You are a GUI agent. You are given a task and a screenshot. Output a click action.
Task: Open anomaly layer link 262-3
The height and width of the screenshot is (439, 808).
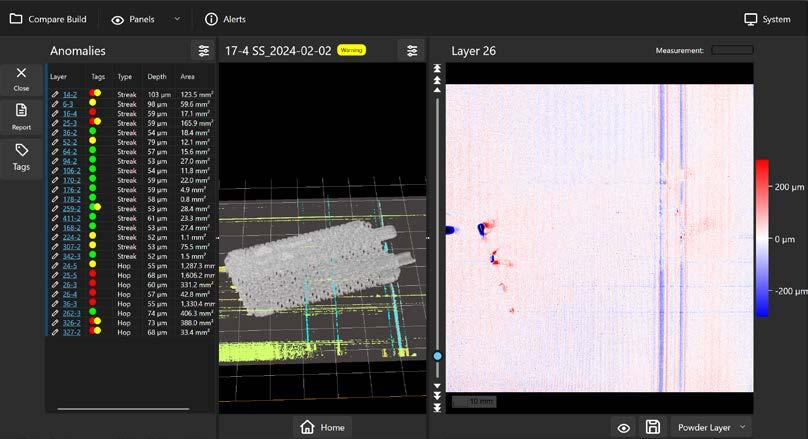[71, 313]
